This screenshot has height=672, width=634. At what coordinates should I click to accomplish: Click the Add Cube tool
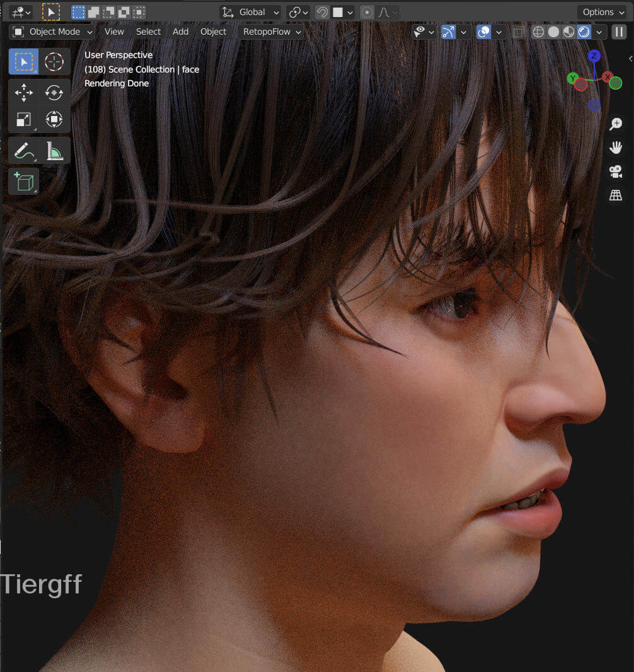[x=24, y=182]
